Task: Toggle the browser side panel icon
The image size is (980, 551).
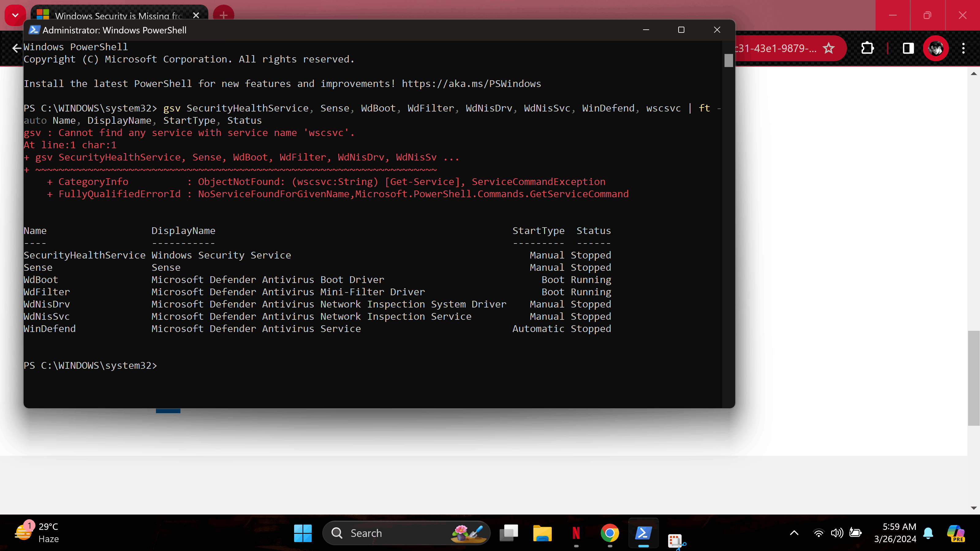Action: pos(908,48)
